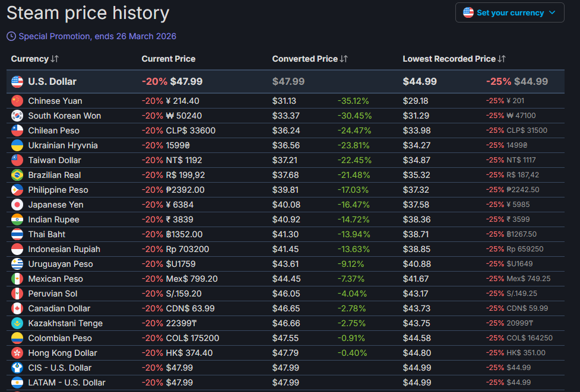Click the $U1649 lowest recorded price
Screen dimensions: 580x392
pyautogui.click(x=519, y=264)
